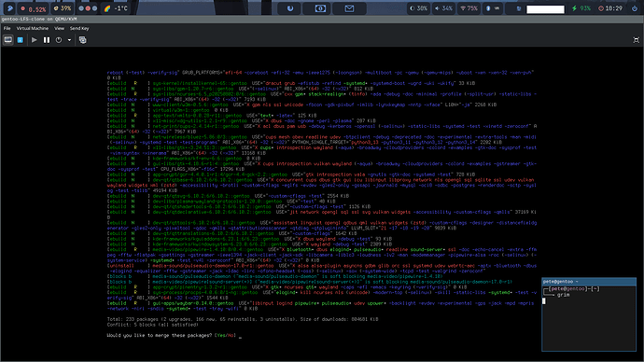The image size is (644, 362).
Task: Open the View menu
Action: 59,28
